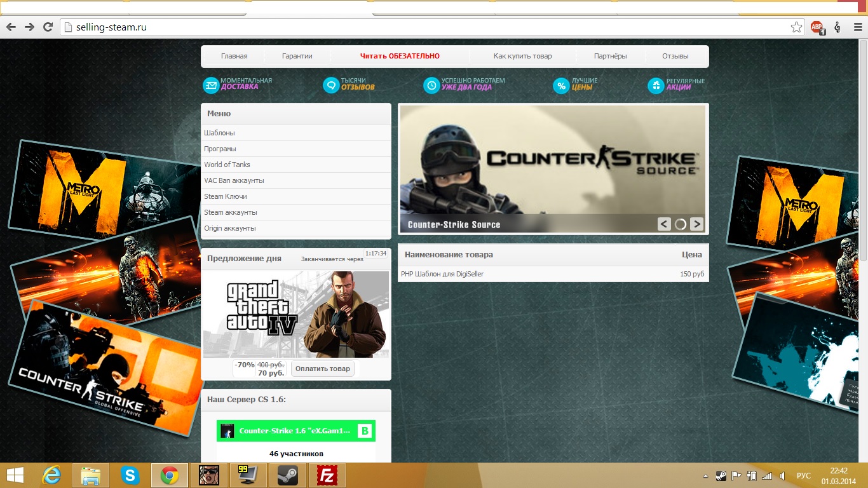Open the Отзывы menu item
Screen dimensions: 868x488
pos(675,56)
